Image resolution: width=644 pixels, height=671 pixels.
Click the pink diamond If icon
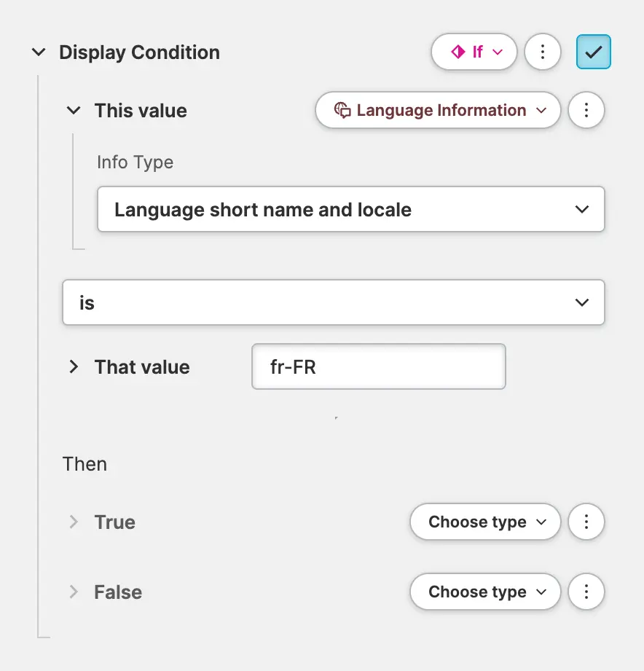[x=458, y=52]
